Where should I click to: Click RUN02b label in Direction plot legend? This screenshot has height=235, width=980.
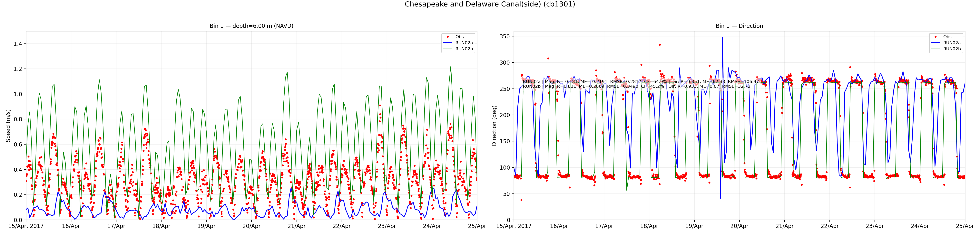coord(952,49)
